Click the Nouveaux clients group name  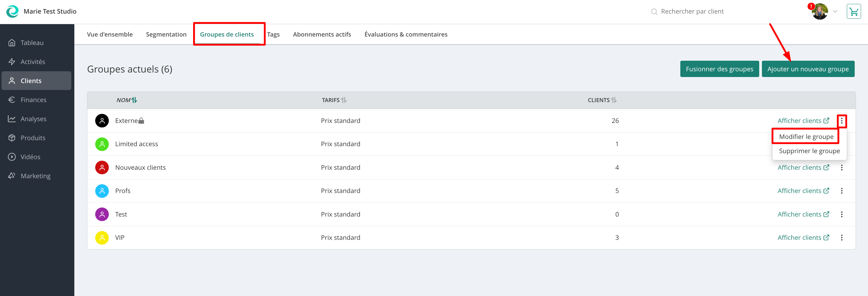tap(140, 167)
